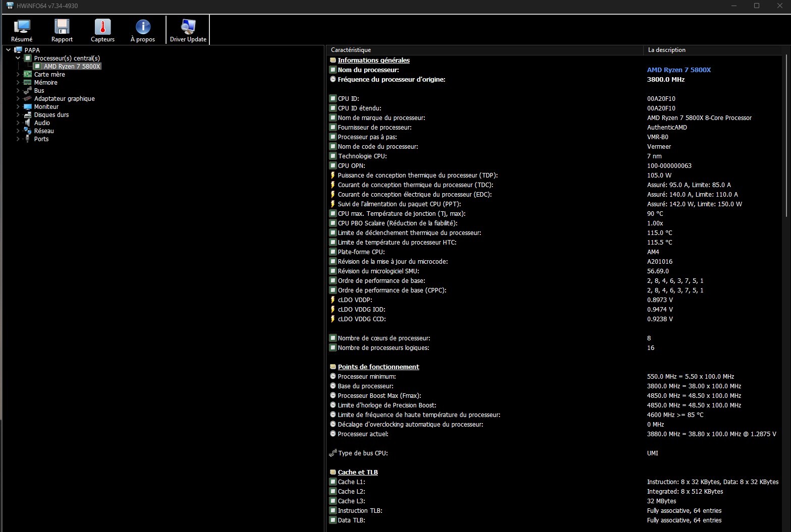Expand the Disques durs branch
The width and height of the screenshot is (791, 532).
tap(18, 114)
